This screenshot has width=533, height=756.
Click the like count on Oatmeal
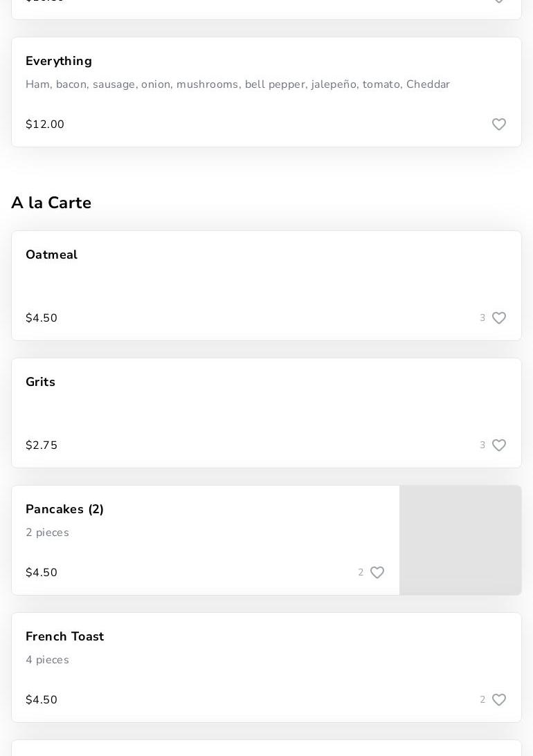click(x=482, y=318)
